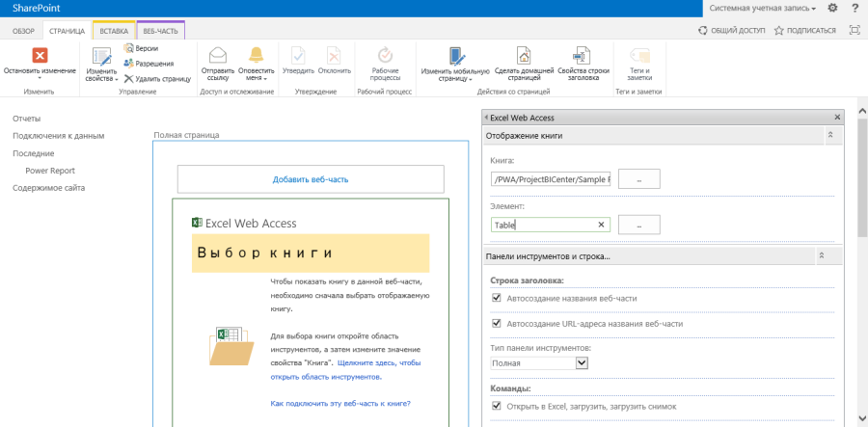The width and height of the screenshot is (868, 427).
Task: Open the Системная учетная запись account menu
Action: point(763,9)
